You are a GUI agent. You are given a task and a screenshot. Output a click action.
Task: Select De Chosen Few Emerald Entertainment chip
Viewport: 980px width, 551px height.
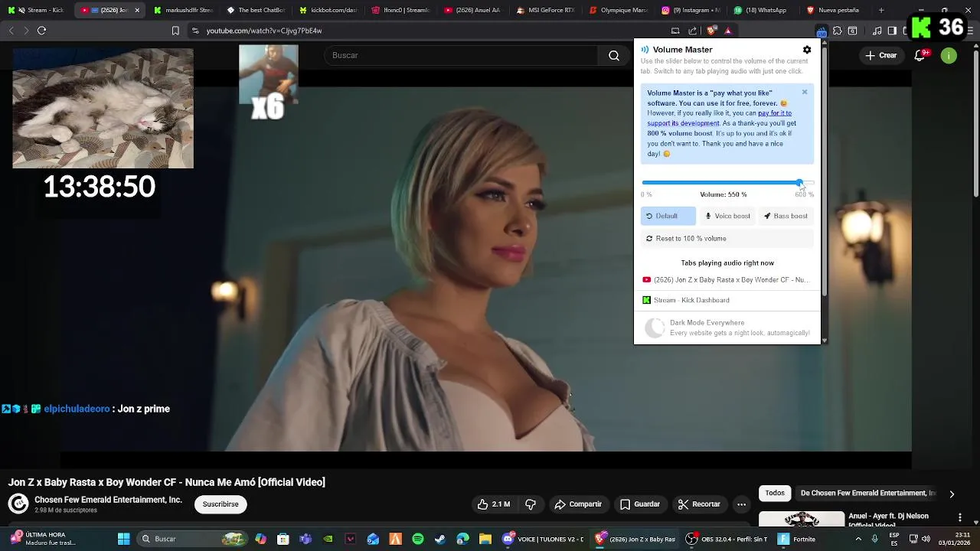(868, 494)
